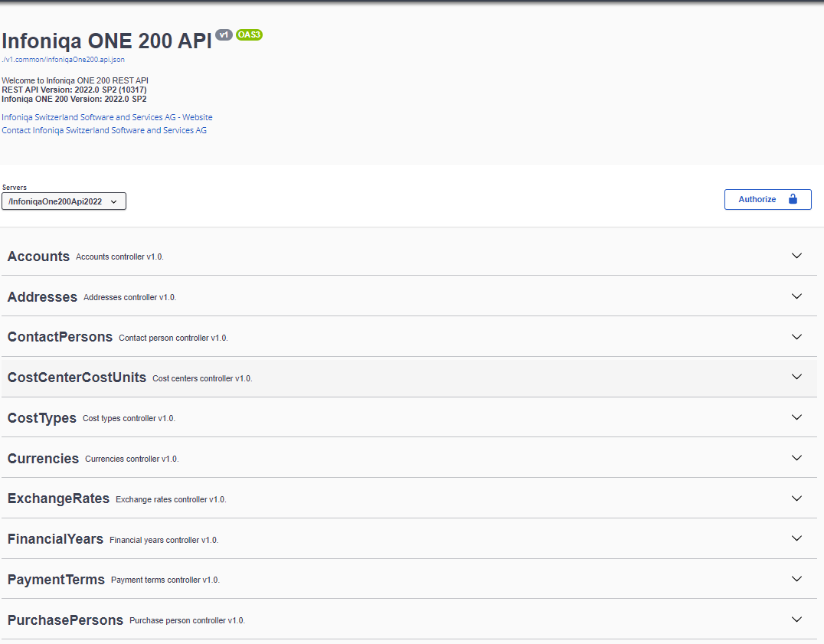Click the CostTypes heading

point(42,418)
